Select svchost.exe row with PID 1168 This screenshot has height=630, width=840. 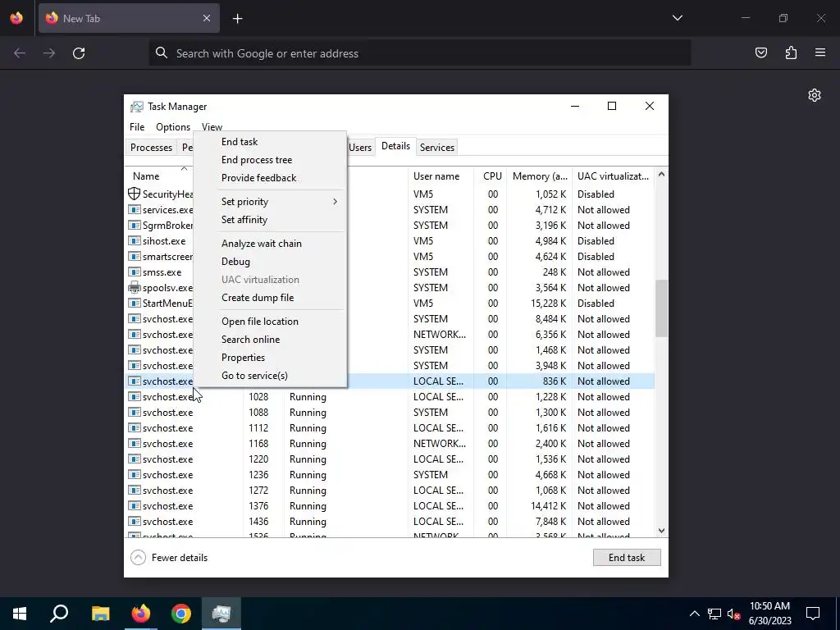[390, 444]
